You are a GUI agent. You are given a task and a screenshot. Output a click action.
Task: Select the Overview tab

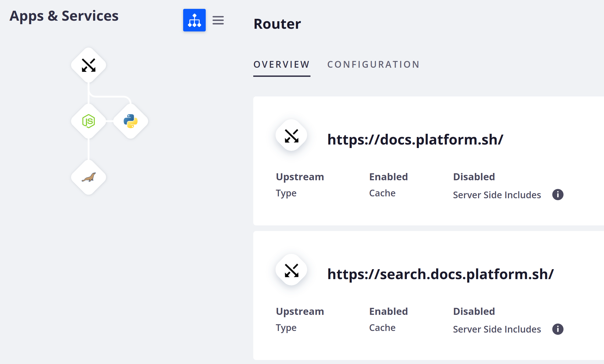281,64
